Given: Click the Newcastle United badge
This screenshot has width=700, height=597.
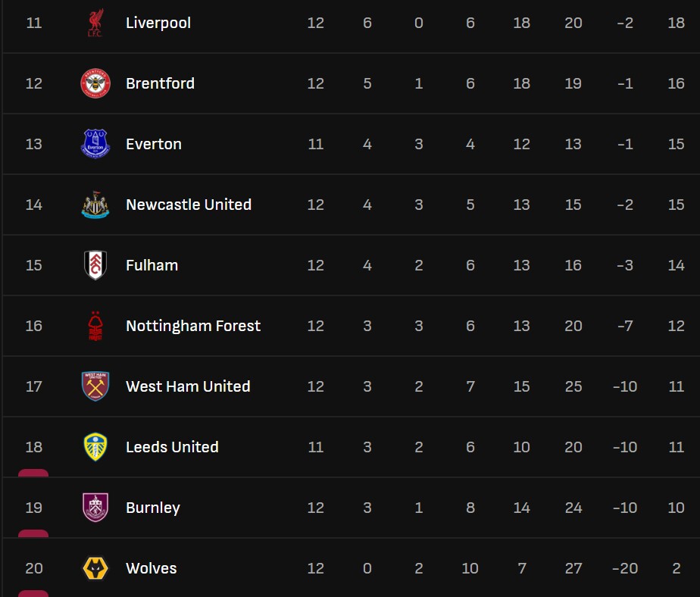Looking at the screenshot, I should coord(95,205).
